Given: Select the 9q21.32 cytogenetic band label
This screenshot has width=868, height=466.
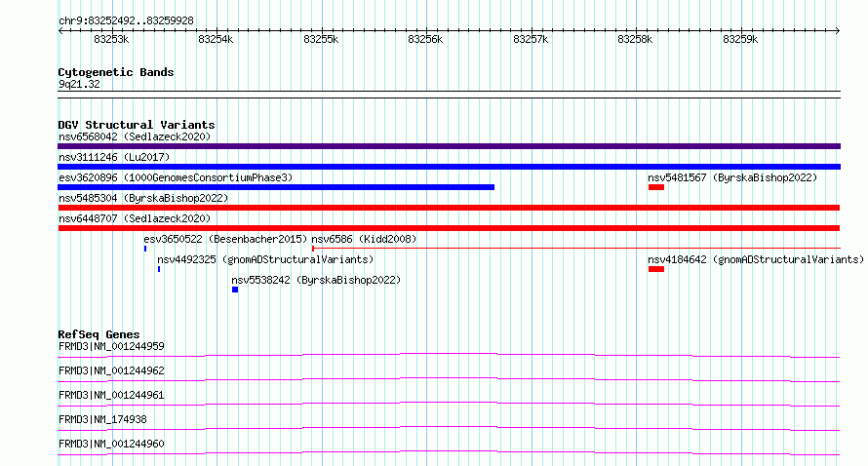Looking at the screenshot, I should click(x=79, y=84).
